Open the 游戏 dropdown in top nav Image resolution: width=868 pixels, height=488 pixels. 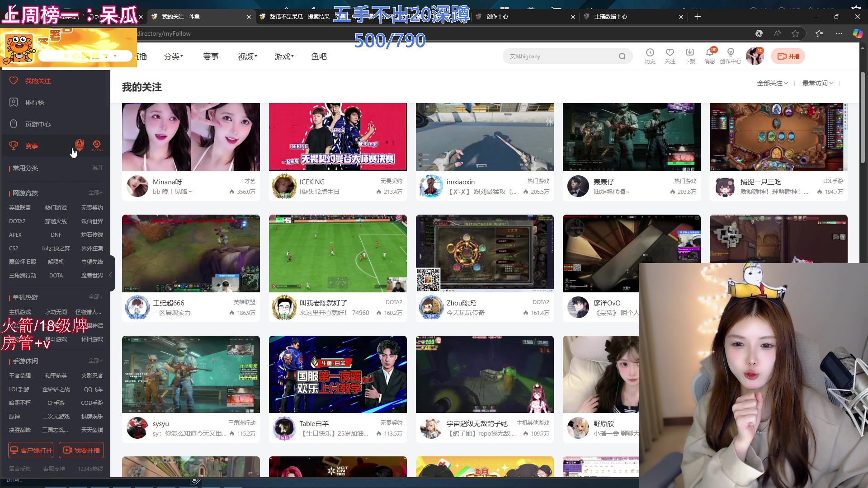coord(284,56)
